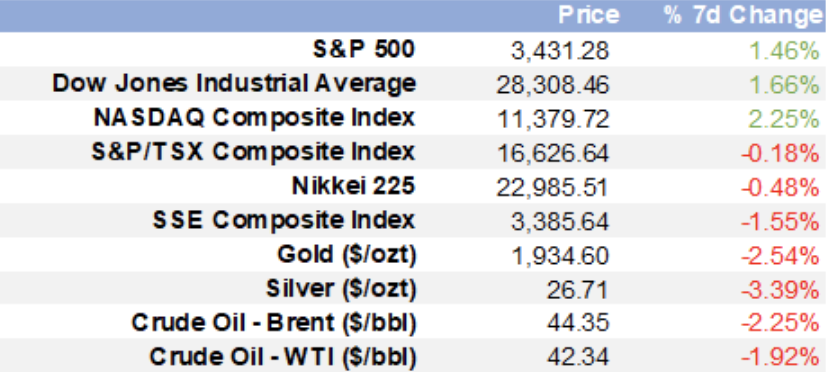Screen dimensions: 826x372
Task: Click the Crude Oil - Brent label
Action: click(x=274, y=323)
